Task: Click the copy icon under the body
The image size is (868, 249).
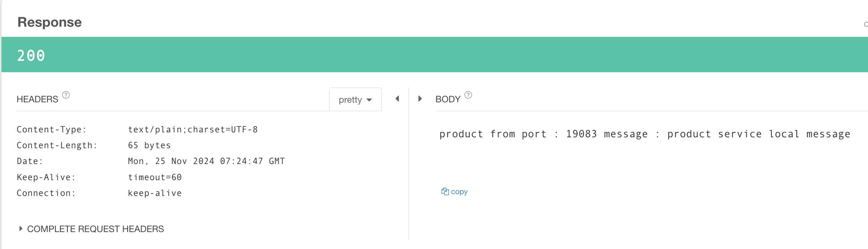Action: point(445,191)
